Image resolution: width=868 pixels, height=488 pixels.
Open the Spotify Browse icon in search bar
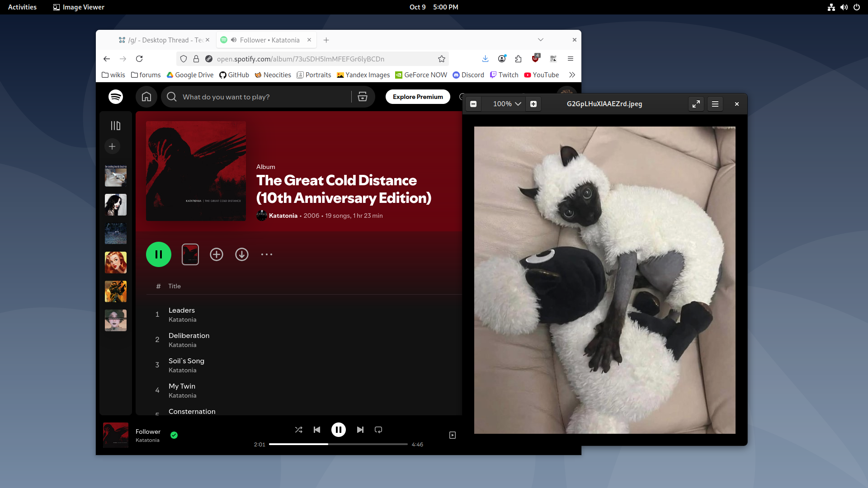(362, 97)
